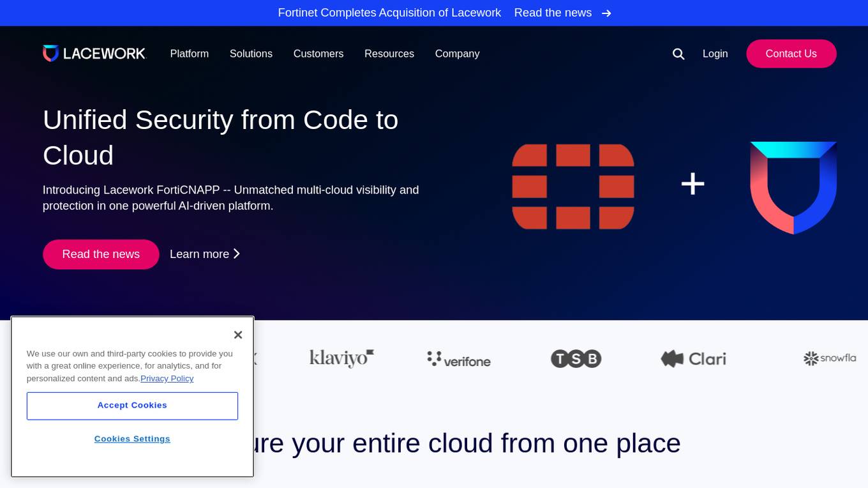Click the Unified Security from Code to Cloud heading
The image size is (868, 488).
(x=221, y=137)
